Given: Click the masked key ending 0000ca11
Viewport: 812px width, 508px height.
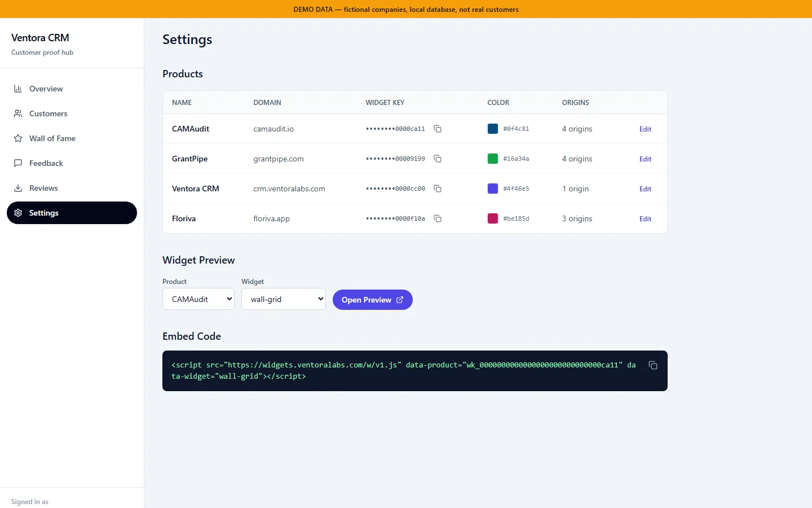Looking at the screenshot, I should pyautogui.click(x=395, y=129).
